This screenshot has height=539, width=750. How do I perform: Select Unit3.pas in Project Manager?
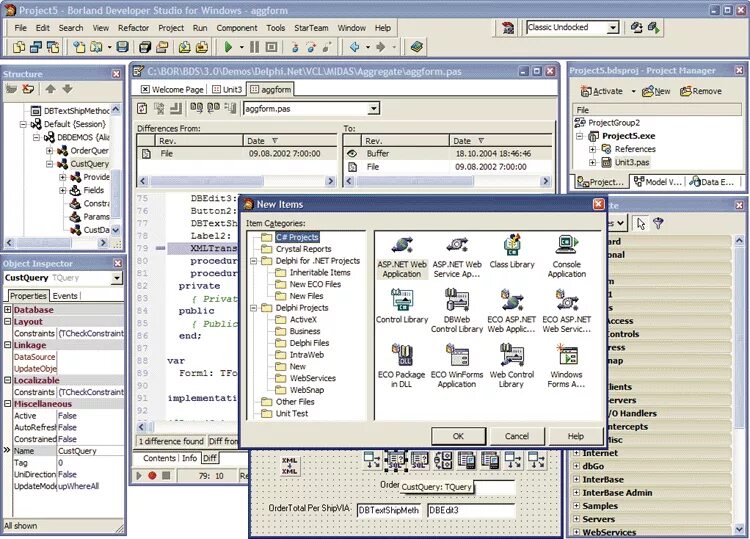[x=631, y=162]
